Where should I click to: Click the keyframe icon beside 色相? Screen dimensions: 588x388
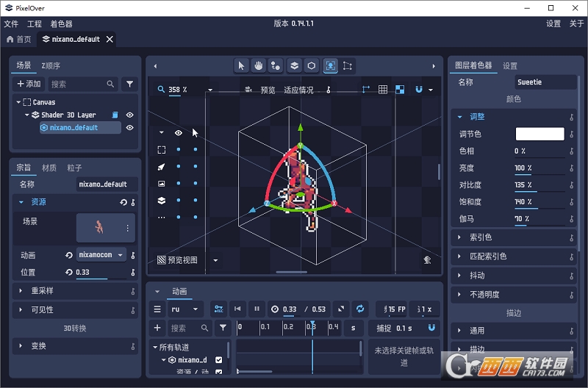pos(572,151)
